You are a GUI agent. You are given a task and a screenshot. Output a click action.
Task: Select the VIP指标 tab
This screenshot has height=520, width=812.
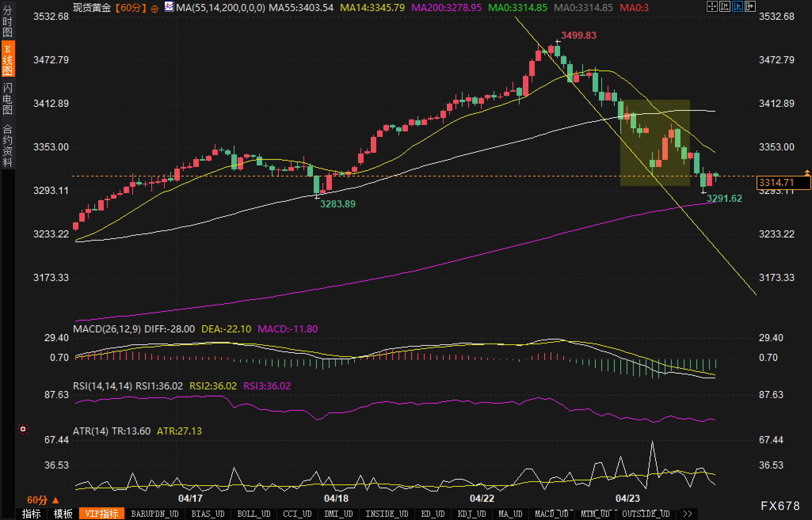pyautogui.click(x=102, y=514)
